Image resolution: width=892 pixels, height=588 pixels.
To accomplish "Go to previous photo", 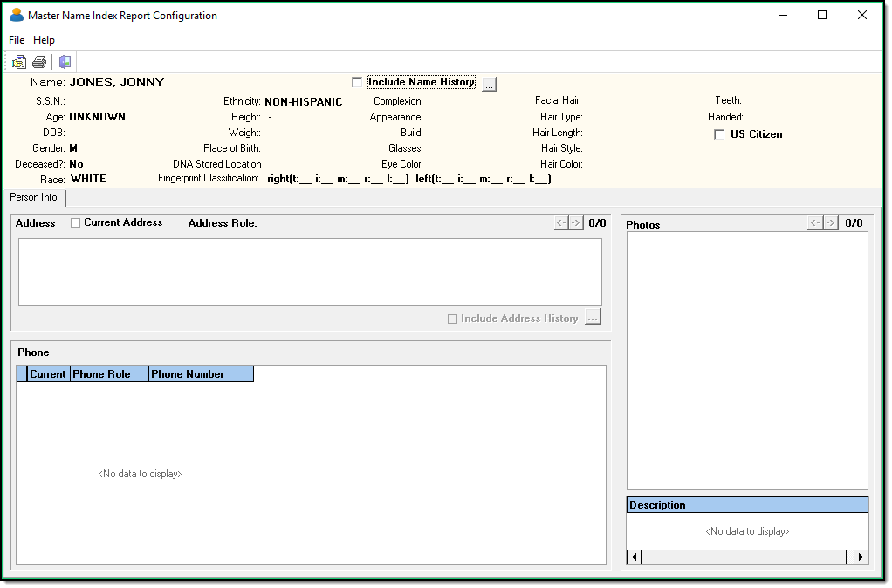I will pos(815,223).
